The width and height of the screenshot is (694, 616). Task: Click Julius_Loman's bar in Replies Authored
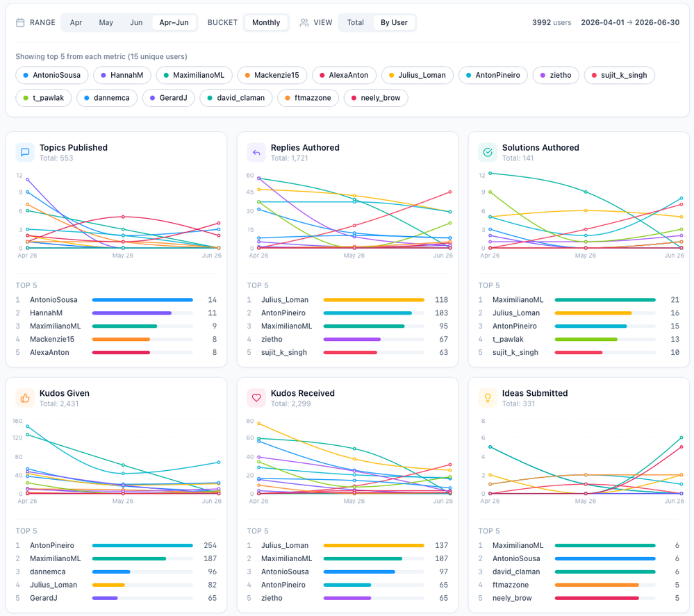coord(374,300)
